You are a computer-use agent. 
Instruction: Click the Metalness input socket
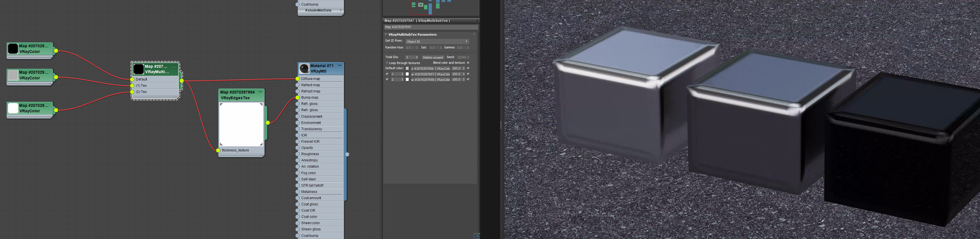298,192
